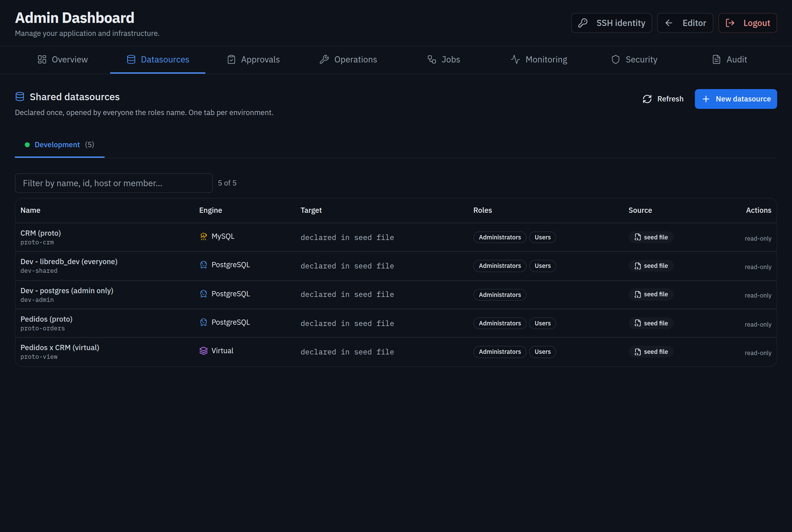Image resolution: width=792 pixels, height=532 pixels.
Task: Click the Engine column header
Action: pyautogui.click(x=211, y=210)
